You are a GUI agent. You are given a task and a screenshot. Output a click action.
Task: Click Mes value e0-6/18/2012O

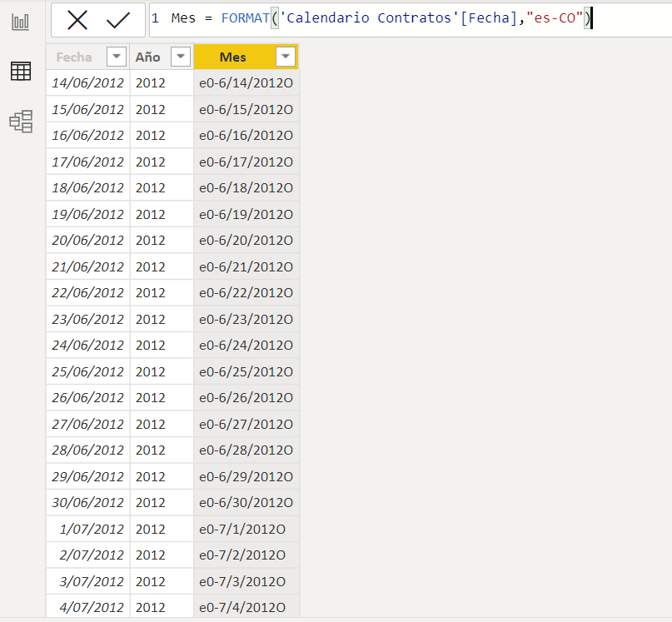click(x=246, y=187)
